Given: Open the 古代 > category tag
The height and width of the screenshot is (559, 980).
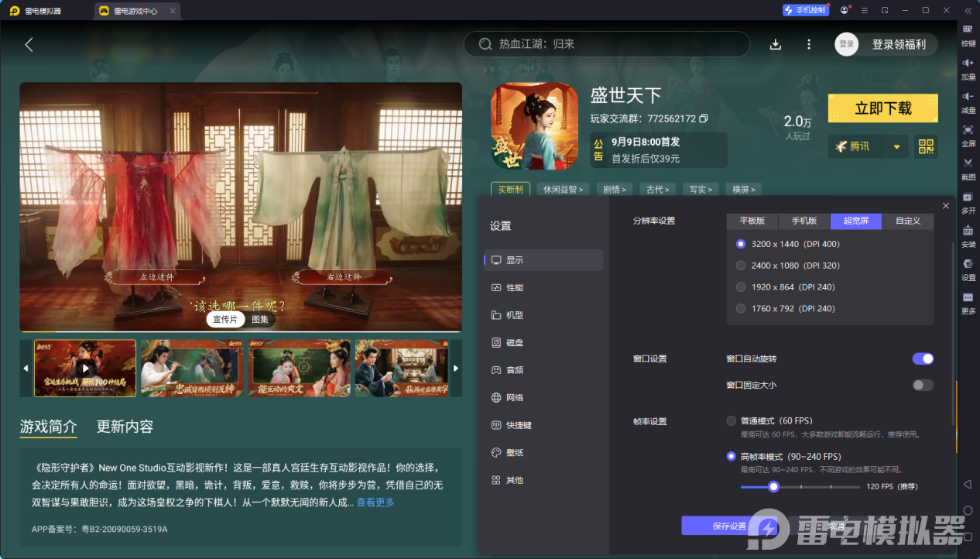Looking at the screenshot, I should 658,189.
